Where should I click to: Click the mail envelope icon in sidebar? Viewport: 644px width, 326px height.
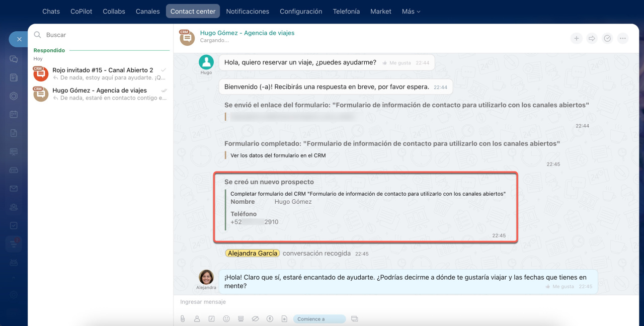click(14, 189)
